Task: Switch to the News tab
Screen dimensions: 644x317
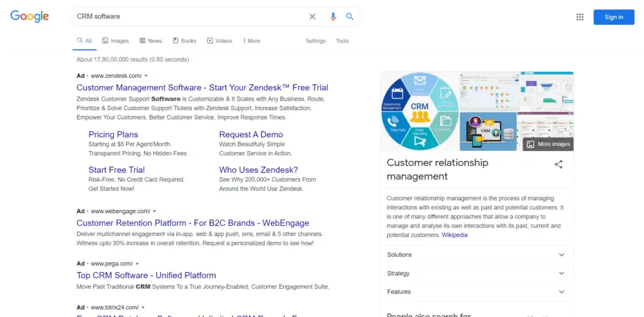Action: coord(150,41)
